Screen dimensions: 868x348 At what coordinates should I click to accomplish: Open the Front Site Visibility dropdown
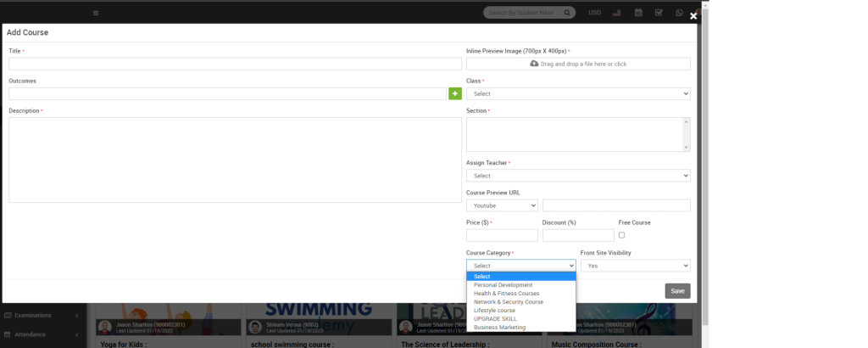(635, 266)
